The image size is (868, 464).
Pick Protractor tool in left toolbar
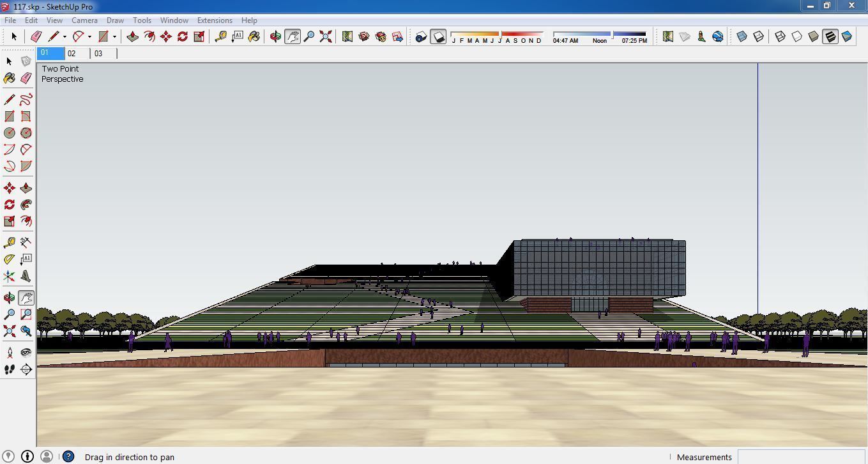10,259
